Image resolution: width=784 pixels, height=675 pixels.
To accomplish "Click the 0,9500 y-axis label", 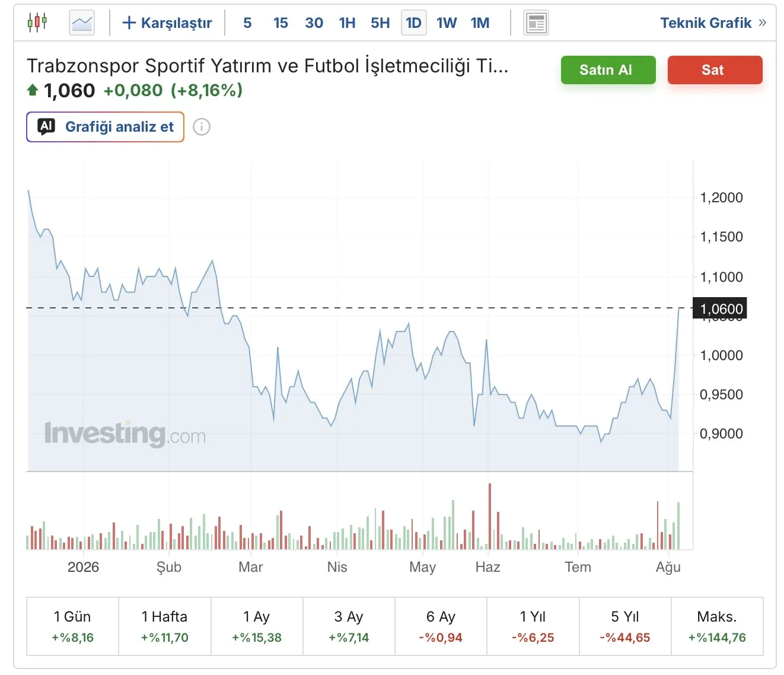I will pyautogui.click(x=721, y=394).
